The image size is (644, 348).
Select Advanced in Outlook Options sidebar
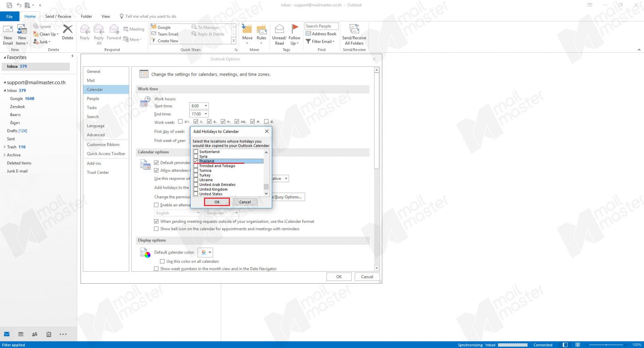coord(106,135)
